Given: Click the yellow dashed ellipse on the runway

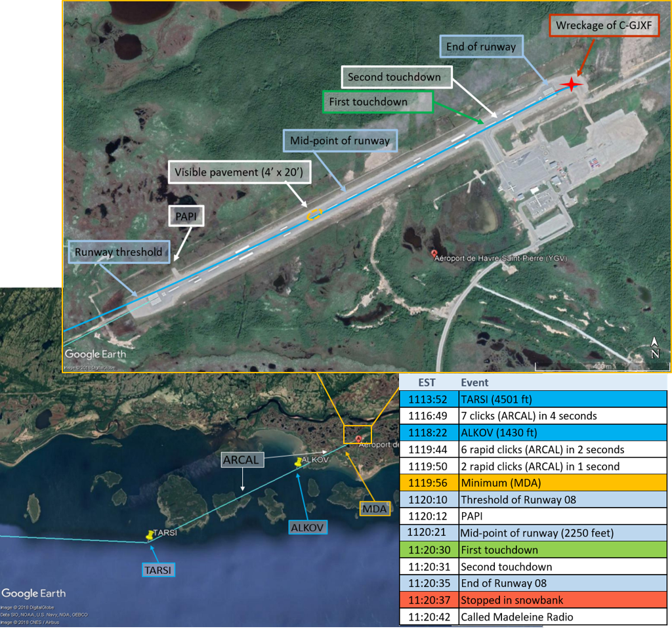Looking at the screenshot, I should [315, 214].
